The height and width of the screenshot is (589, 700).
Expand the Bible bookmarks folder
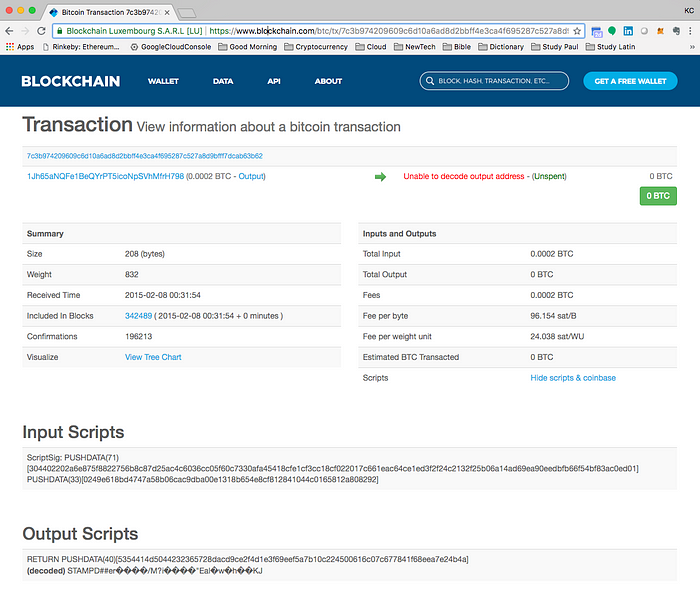point(457,46)
